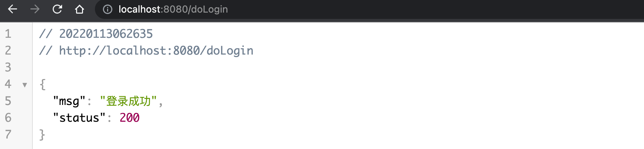The height and width of the screenshot is (149, 644).
Task: Focus the localhost:8080/doLogin address bar
Action: coord(173,9)
